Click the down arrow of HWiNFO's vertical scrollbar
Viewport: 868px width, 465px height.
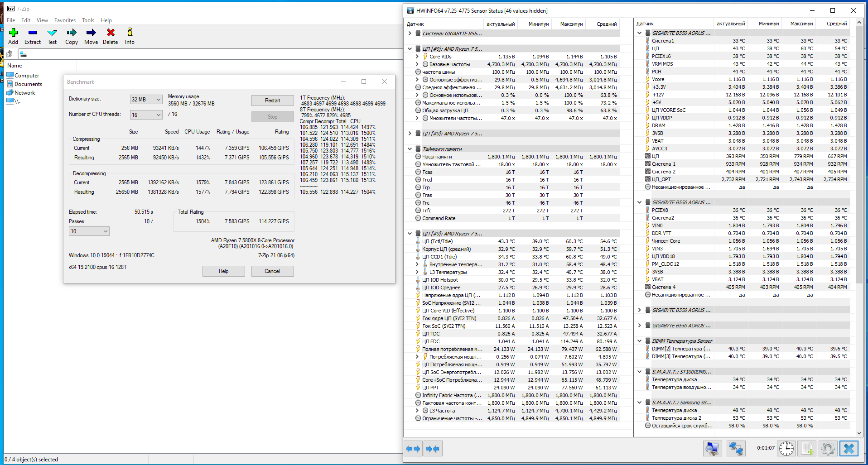coord(859,433)
